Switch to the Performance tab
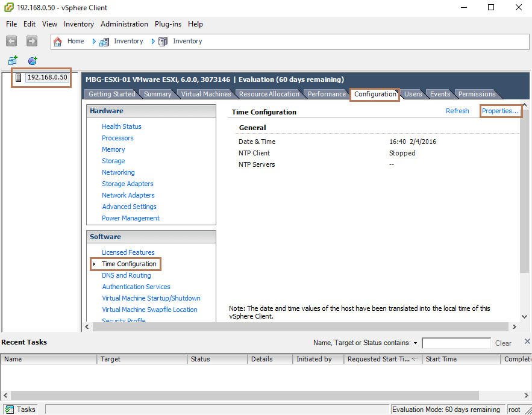The width and height of the screenshot is (532, 415). click(326, 94)
